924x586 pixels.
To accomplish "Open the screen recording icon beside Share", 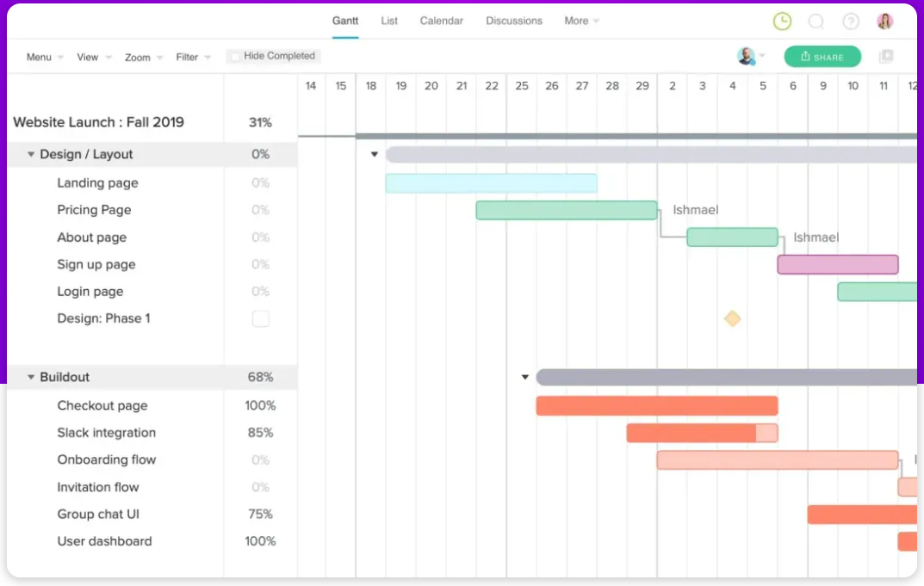I will click(885, 56).
